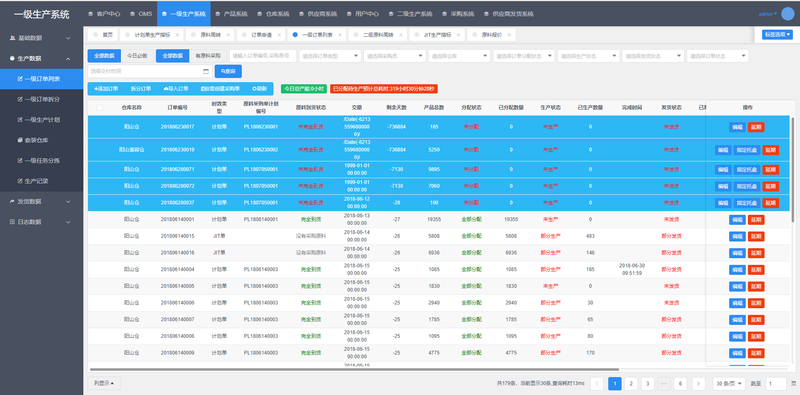Click the 导入订单 button

(x=176, y=89)
